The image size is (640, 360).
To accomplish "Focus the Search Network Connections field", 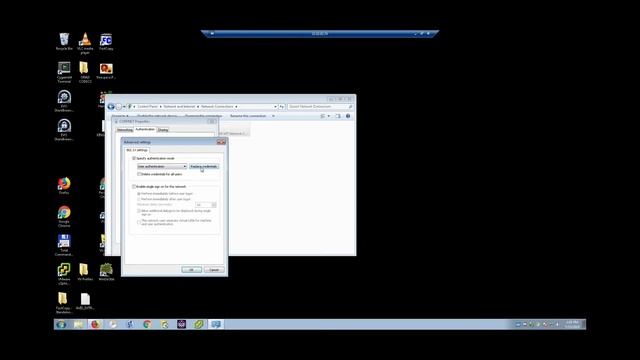I will tap(320, 107).
